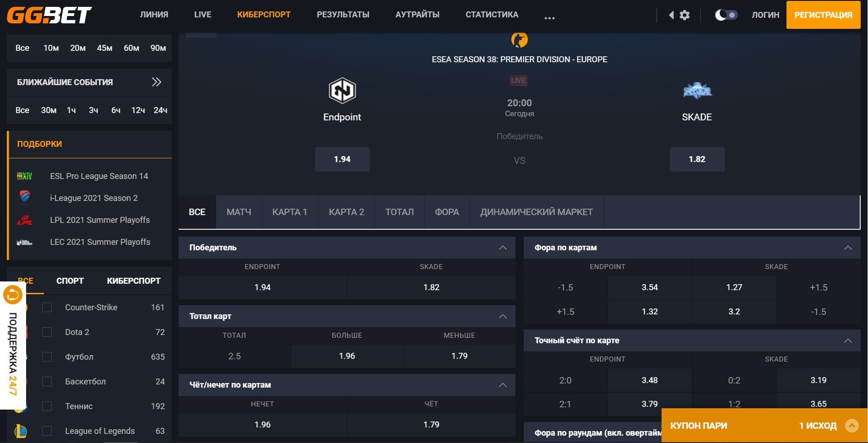Pick SKADE +1.5 handicap at 1.27
Viewport: 868px width, 443px height.
pyautogui.click(x=734, y=287)
